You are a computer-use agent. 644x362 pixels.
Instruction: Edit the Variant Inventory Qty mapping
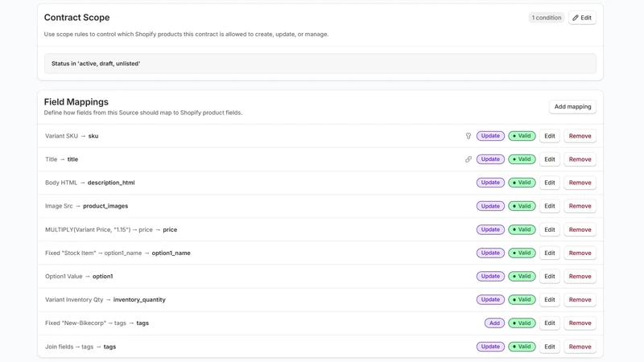(x=550, y=299)
